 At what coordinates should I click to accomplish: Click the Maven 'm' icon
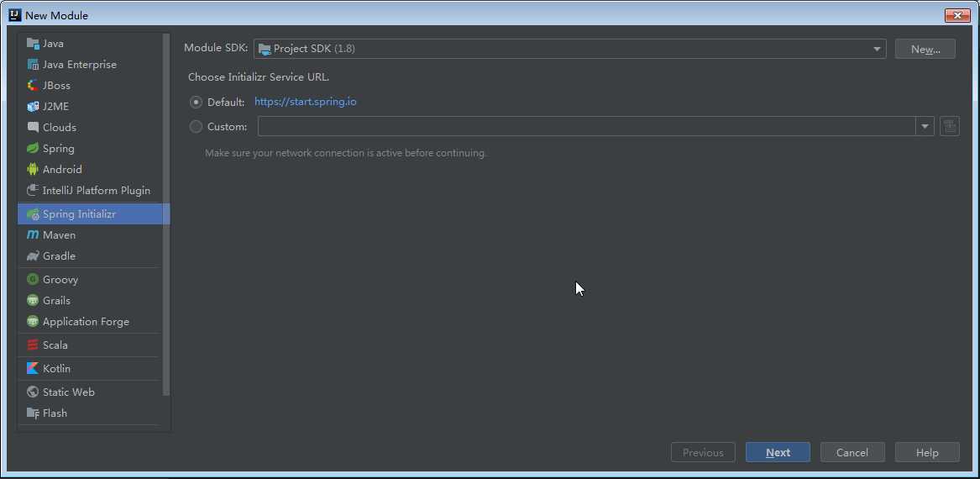[33, 235]
